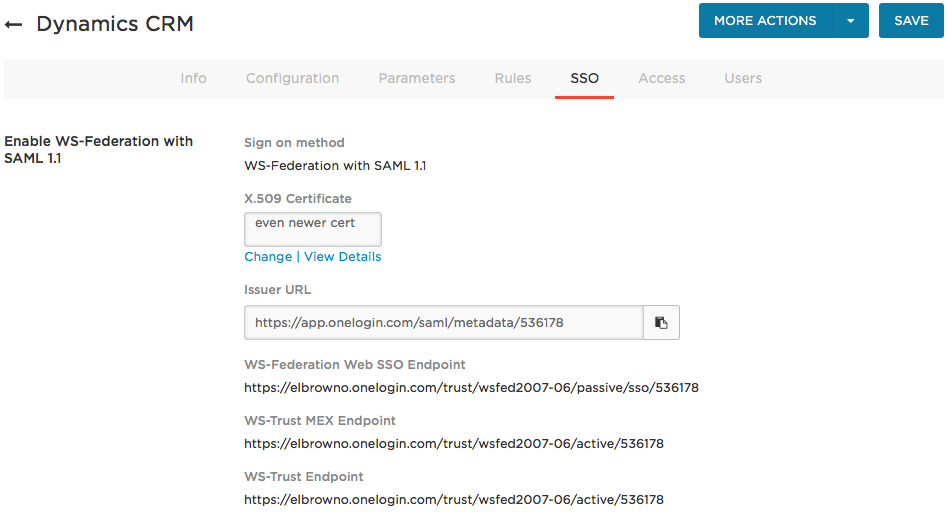Select the SSO tab
This screenshot has width=947, height=512.
tap(585, 78)
